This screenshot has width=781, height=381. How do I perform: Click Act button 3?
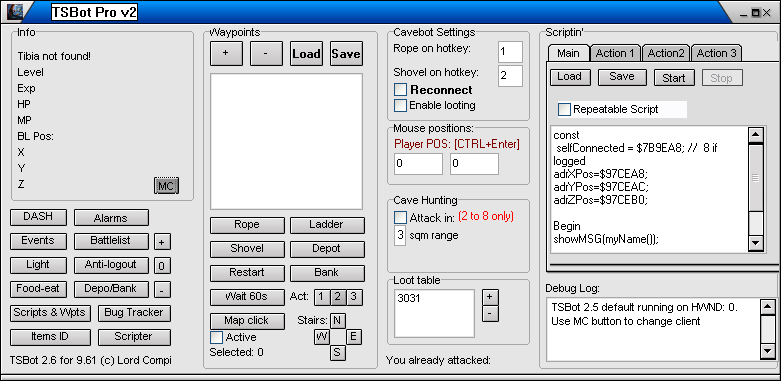354,297
